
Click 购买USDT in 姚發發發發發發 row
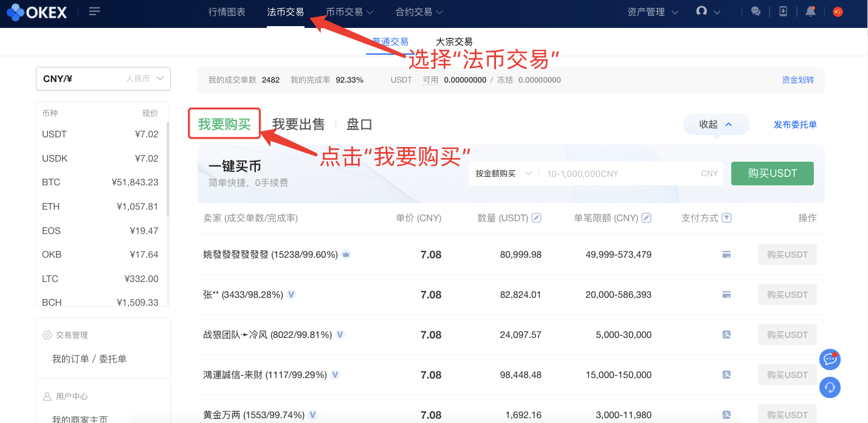[787, 255]
